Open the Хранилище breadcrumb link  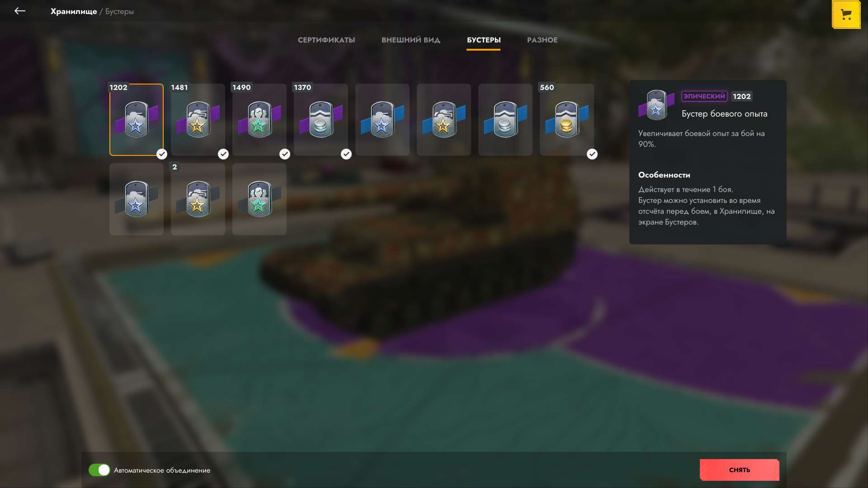pos(74,11)
